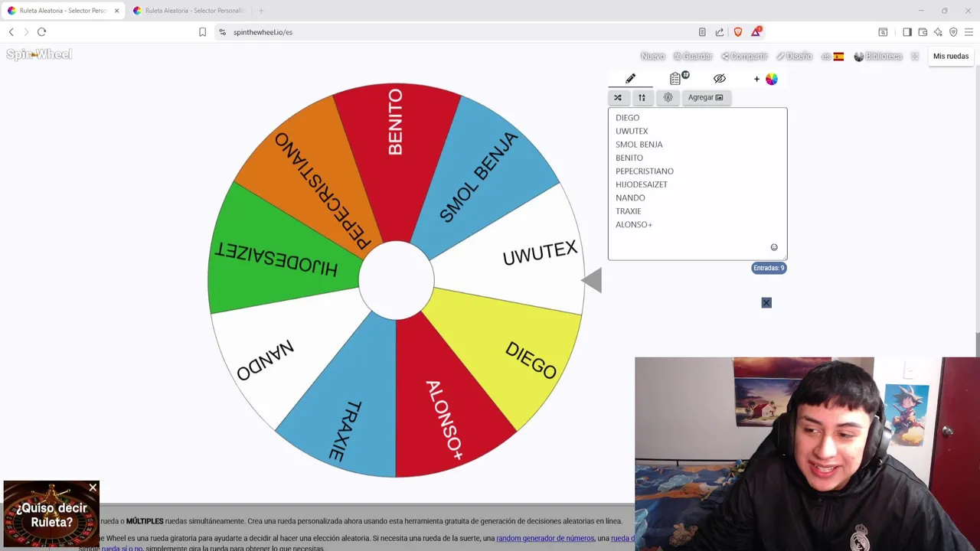The height and width of the screenshot is (551, 980).
Task: Click Nuevo to create a new wheel
Action: (652, 57)
